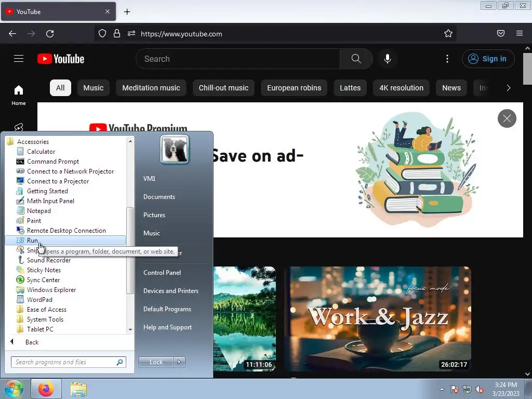Launch Command Prompt from Accessories

tap(52, 162)
